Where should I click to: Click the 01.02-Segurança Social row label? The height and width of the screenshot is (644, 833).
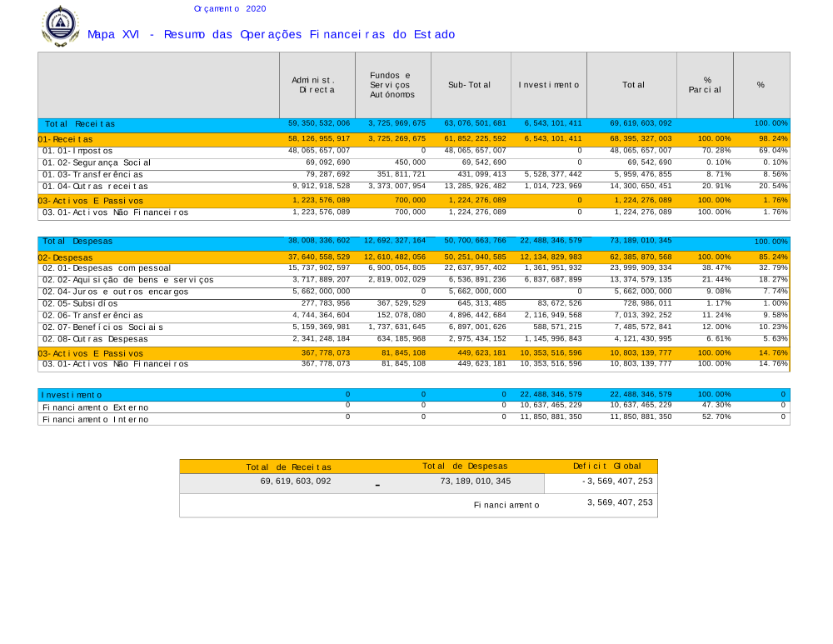tap(95, 162)
